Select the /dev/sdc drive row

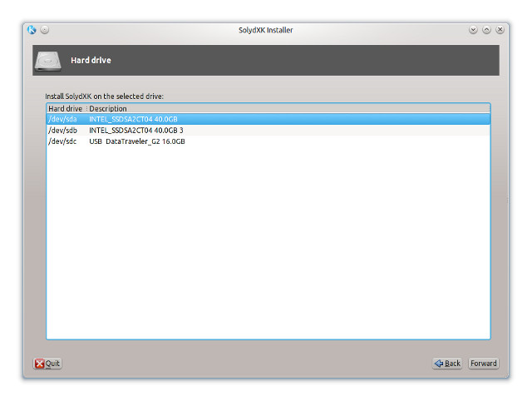click(268, 141)
